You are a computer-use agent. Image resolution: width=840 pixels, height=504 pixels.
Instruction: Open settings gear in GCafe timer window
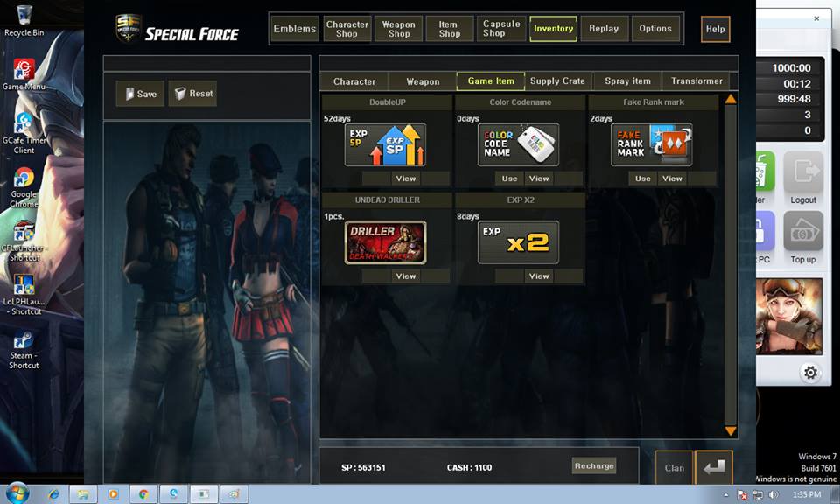(x=810, y=372)
